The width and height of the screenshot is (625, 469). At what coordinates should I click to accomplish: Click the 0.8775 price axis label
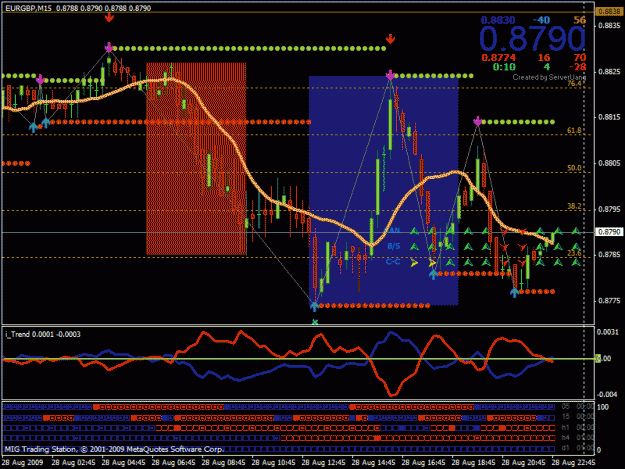tap(609, 301)
